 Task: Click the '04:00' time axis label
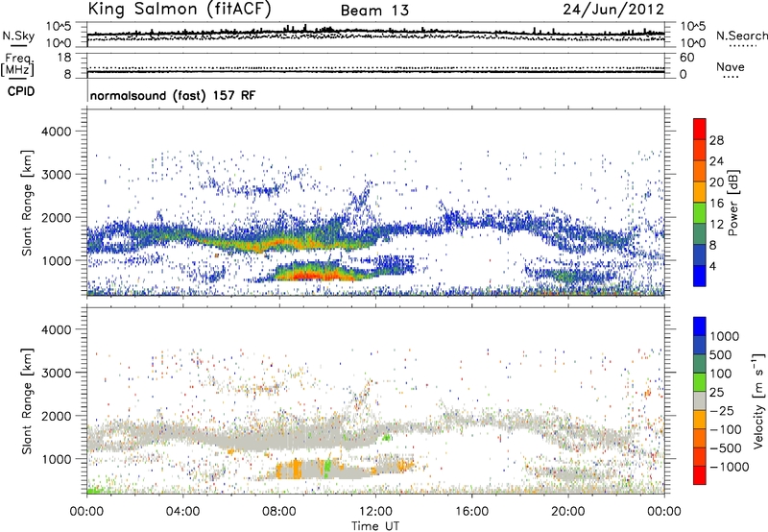(x=182, y=512)
